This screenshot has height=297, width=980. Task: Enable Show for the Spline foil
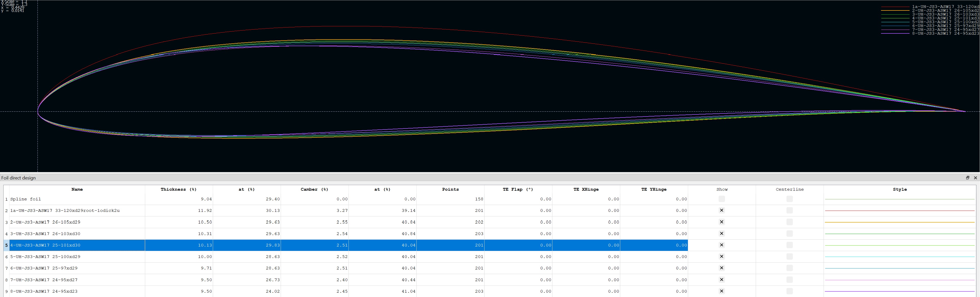(721, 199)
